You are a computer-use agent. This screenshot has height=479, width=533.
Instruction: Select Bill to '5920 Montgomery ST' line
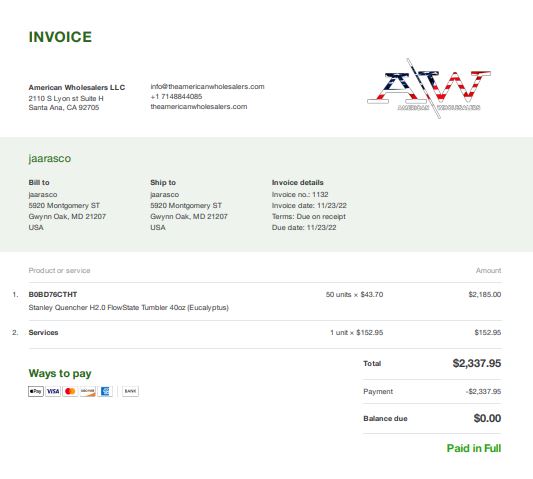point(64,206)
